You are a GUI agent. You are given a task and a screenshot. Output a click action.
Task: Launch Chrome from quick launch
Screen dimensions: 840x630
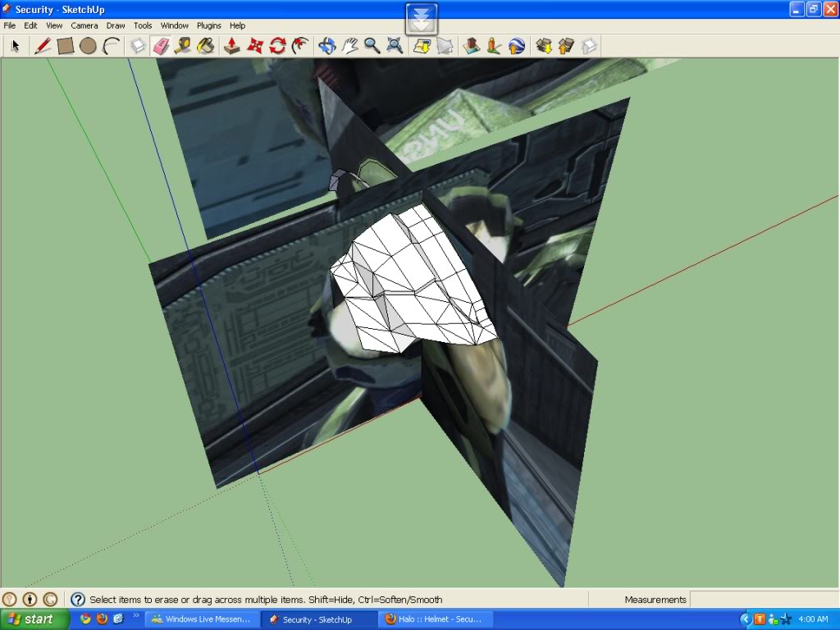(85, 619)
